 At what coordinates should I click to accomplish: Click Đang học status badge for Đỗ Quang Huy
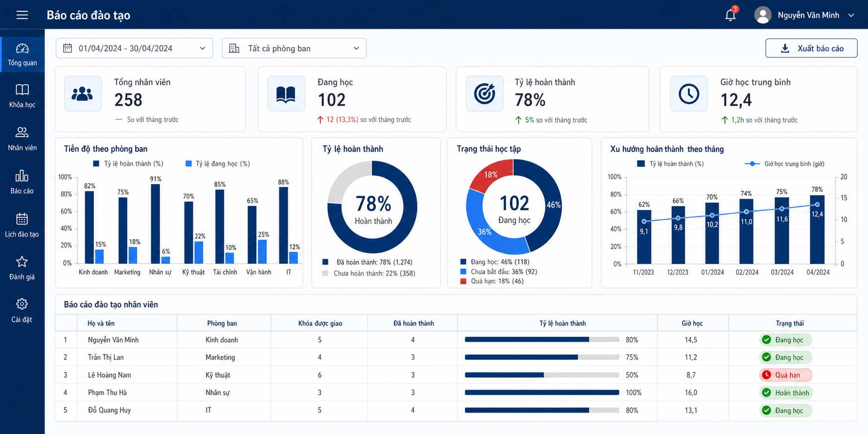[x=785, y=410]
